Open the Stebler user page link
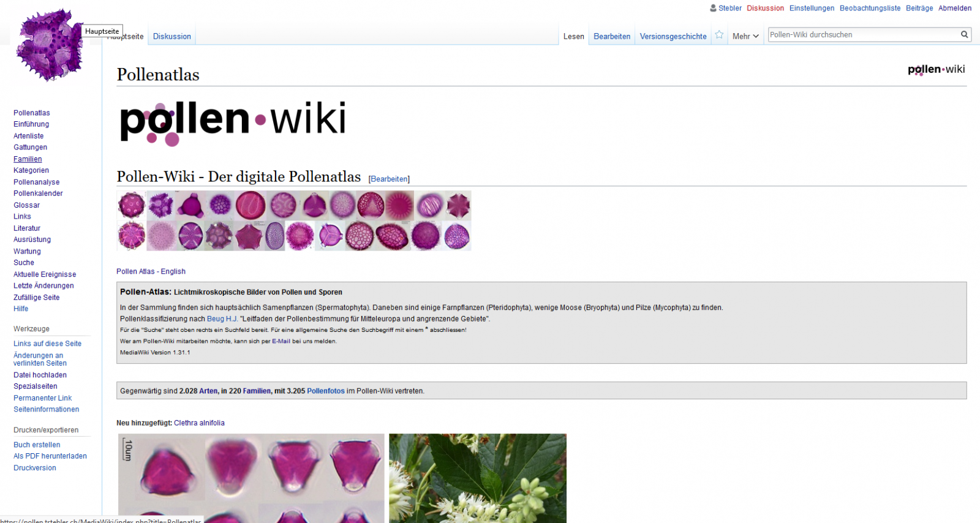Image resolution: width=980 pixels, height=523 pixels. 730,8
